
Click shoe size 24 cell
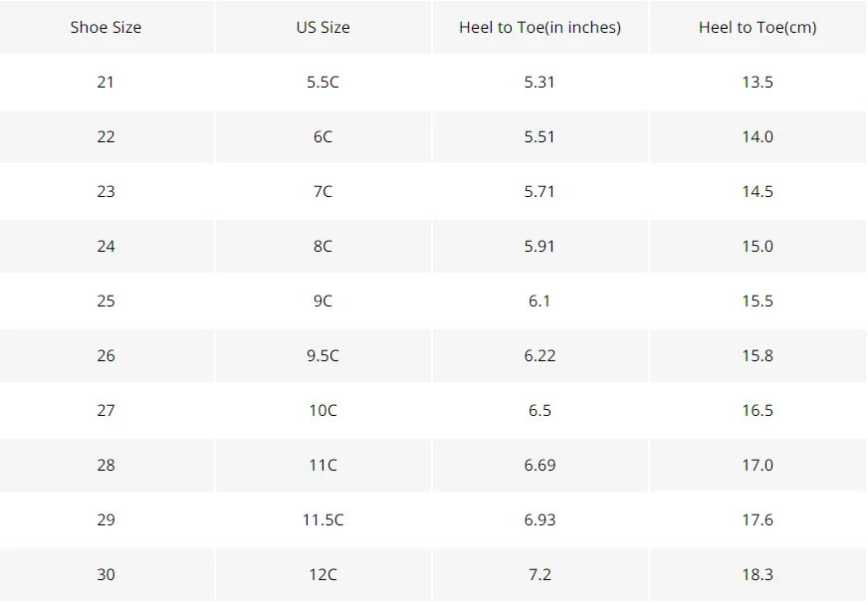[106, 247]
